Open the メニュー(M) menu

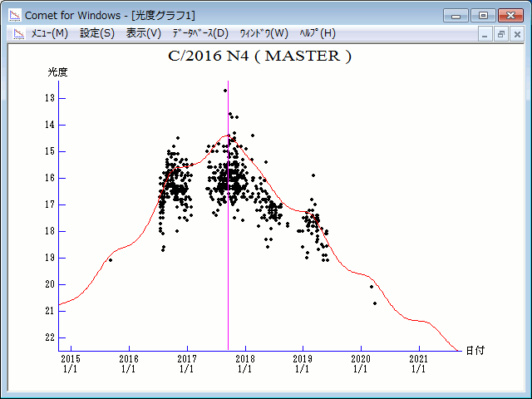49,33
